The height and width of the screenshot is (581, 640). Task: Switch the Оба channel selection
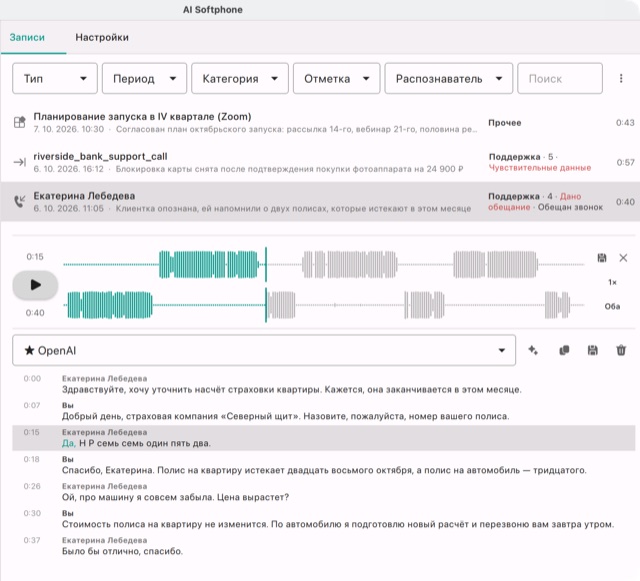coord(612,306)
